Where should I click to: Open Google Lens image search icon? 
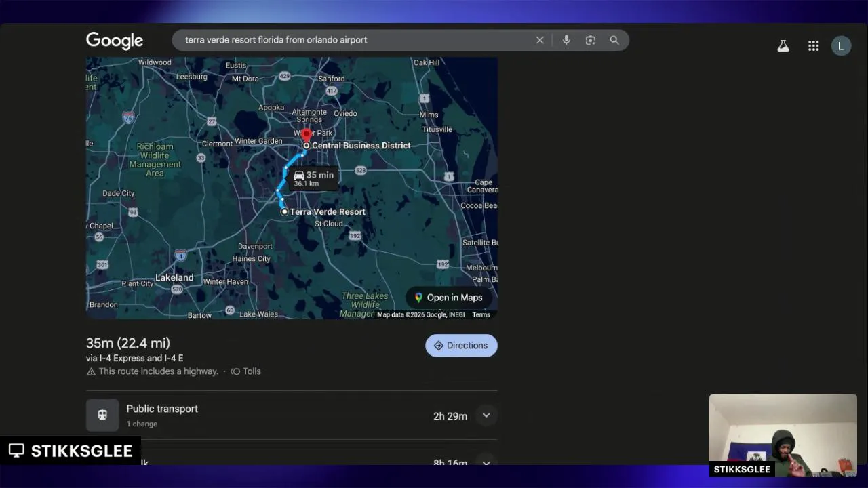(591, 40)
